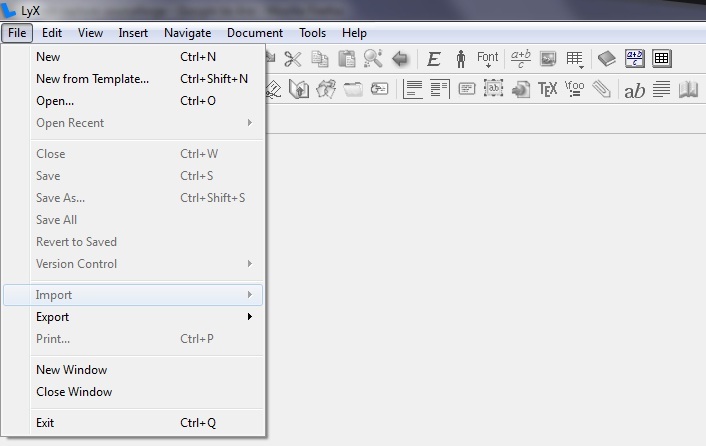Click the greyed Save All entry

(133, 220)
